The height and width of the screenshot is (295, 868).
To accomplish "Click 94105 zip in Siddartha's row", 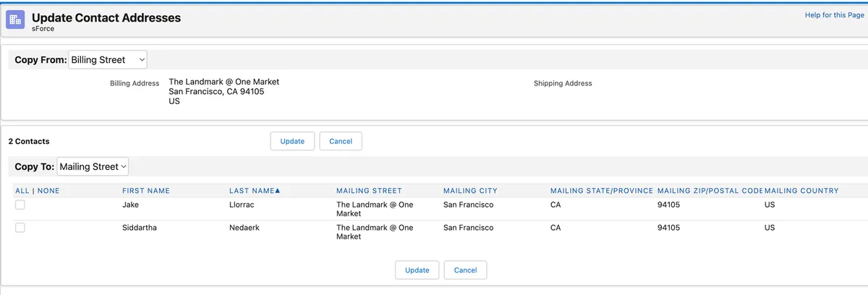I will 668,228.
